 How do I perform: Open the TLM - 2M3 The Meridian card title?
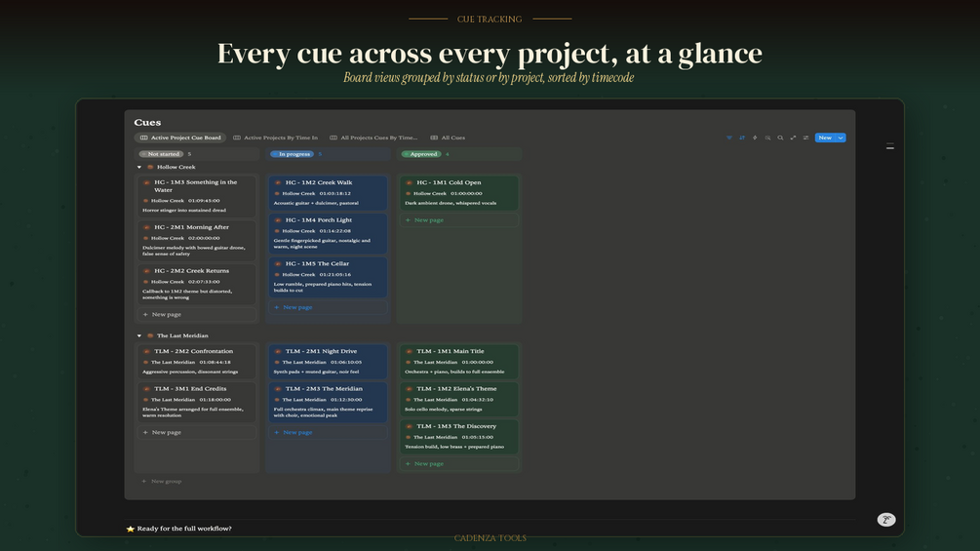pyautogui.click(x=324, y=388)
